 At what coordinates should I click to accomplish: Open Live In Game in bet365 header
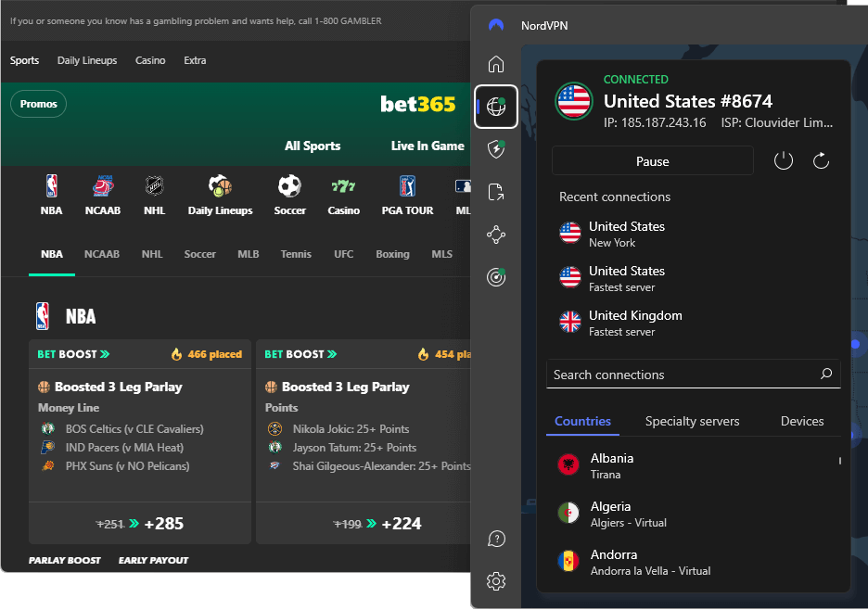[x=428, y=146]
